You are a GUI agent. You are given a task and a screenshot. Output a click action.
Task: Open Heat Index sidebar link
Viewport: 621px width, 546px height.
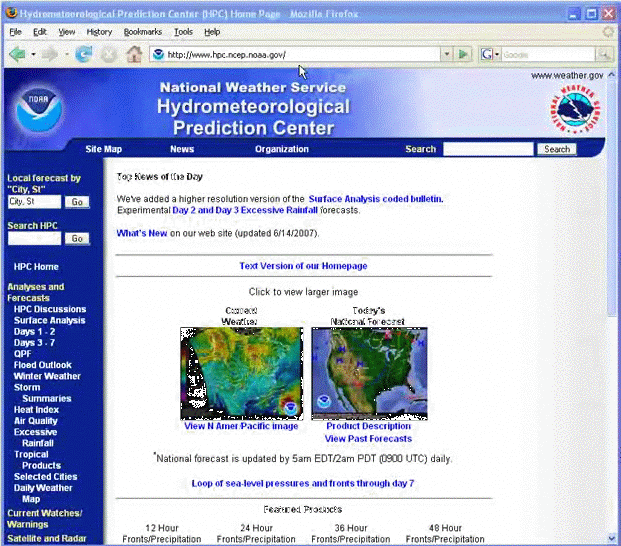[x=36, y=410]
